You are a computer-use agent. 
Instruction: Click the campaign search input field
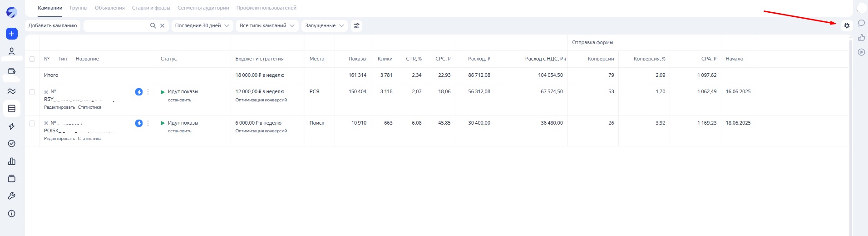click(x=117, y=26)
